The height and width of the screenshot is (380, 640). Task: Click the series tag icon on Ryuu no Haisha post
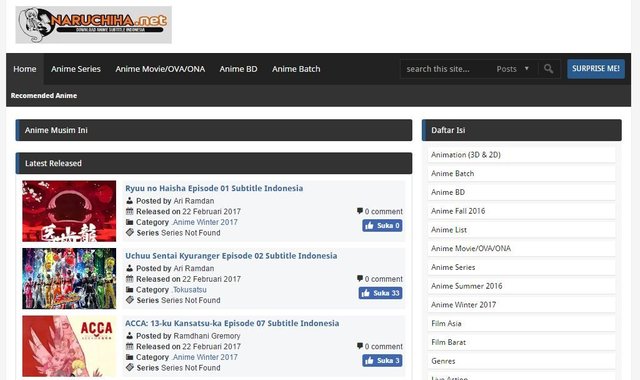click(x=130, y=232)
